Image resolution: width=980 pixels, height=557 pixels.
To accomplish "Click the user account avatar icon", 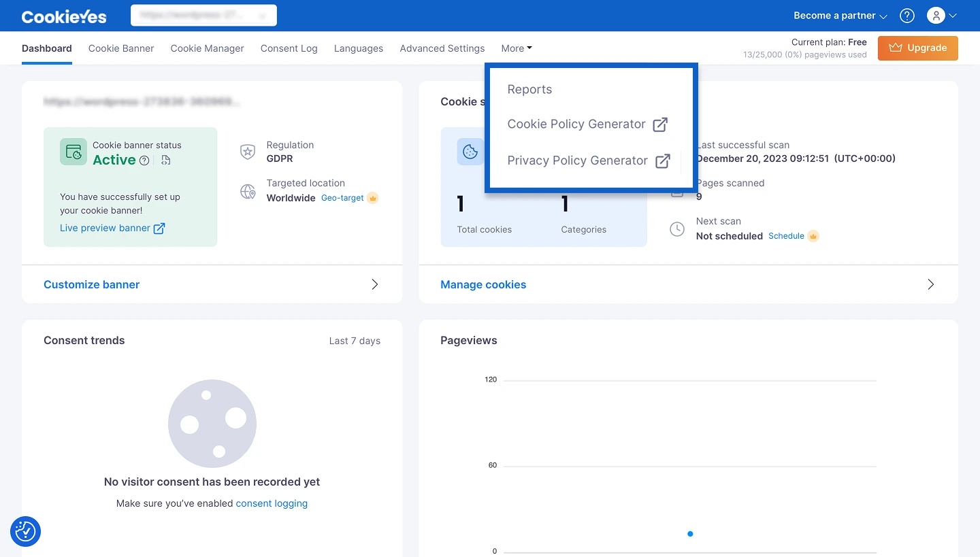I will (936, 16).
